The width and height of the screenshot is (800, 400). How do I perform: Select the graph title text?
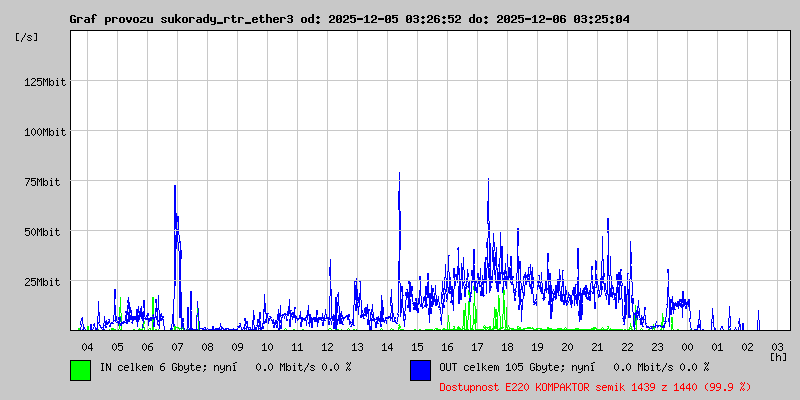pos(349,19)
